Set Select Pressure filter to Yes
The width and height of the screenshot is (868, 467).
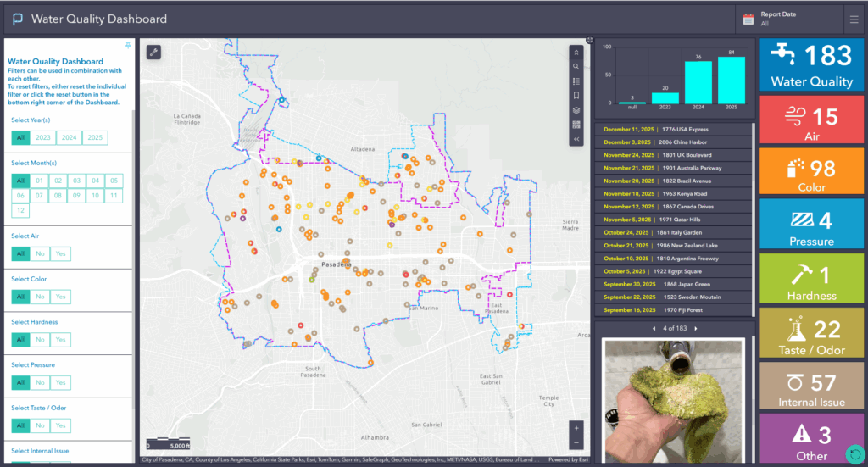tap(60, 383)
